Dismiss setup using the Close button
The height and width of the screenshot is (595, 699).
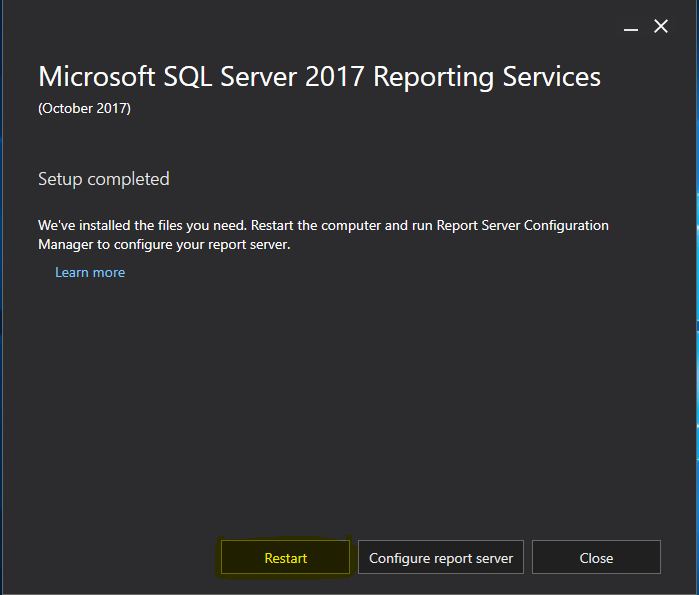click(x=596, y=557)
